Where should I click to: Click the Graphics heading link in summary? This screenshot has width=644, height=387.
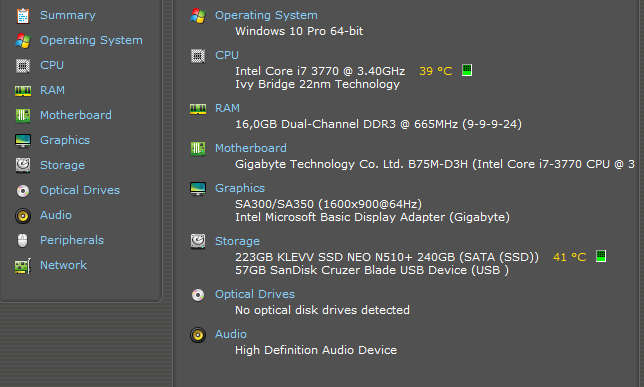[240, 188]
